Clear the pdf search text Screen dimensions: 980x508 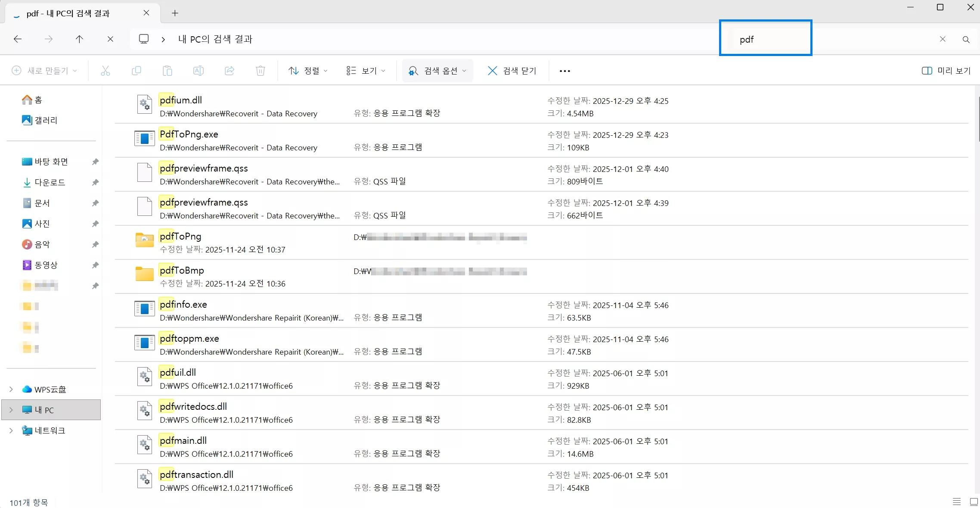click(x=943, y=39)
